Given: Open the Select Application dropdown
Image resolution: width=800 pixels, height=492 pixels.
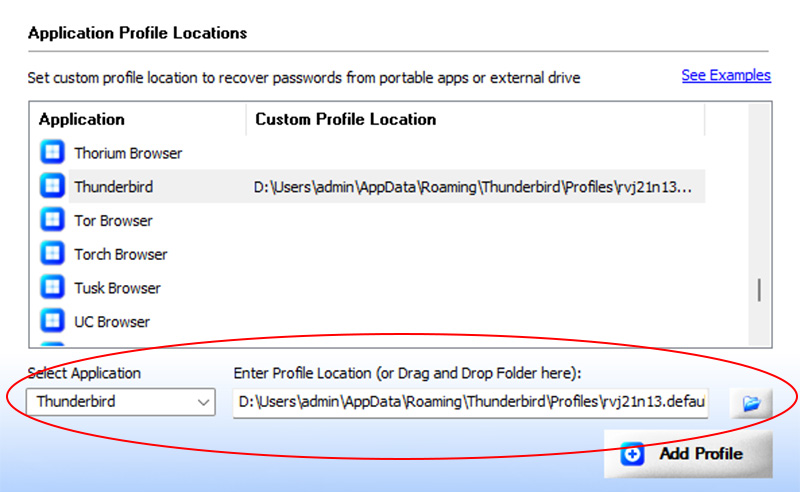Looking at the screenshot, I should pos(120,402).
